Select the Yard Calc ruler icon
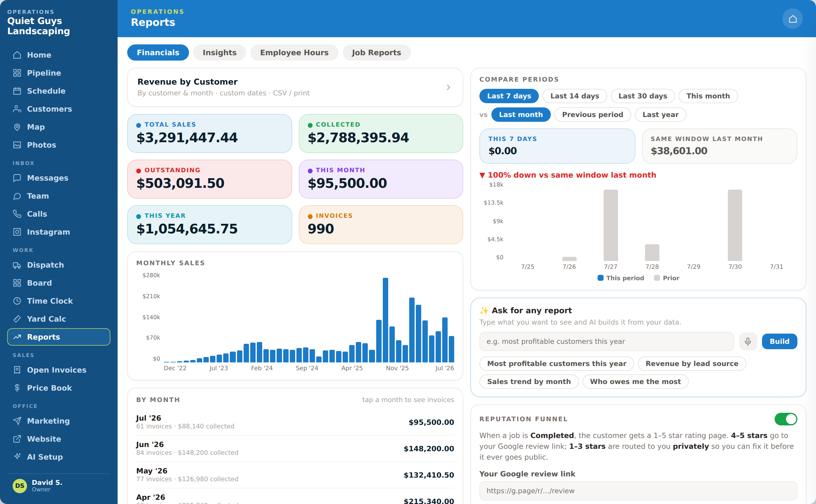This screenshot has width=816, height=504. coord(17,319)
